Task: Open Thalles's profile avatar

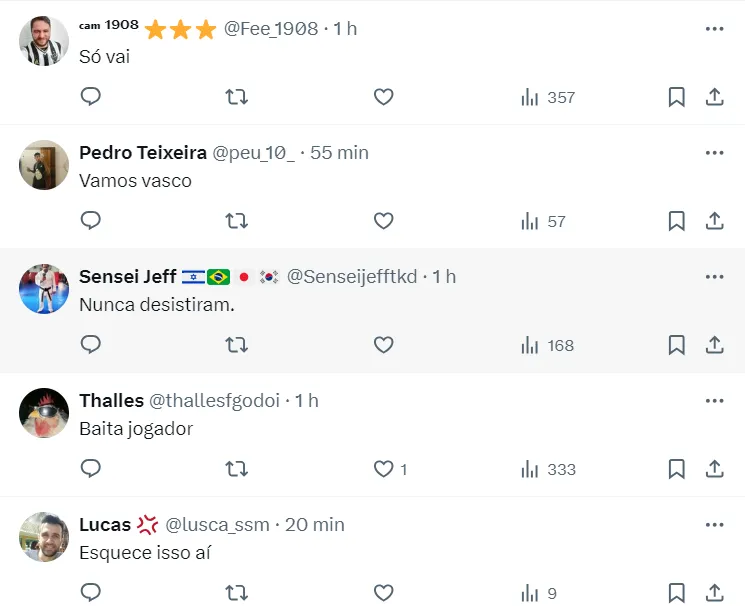Action: click(44, 412)
